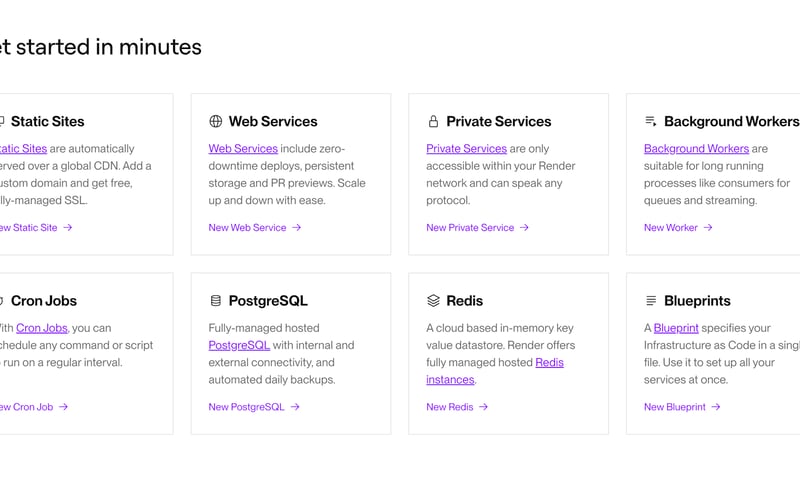800x500 pixels.
Task: Open the Blueprint inline link
Action: click(x=676, y=328)
